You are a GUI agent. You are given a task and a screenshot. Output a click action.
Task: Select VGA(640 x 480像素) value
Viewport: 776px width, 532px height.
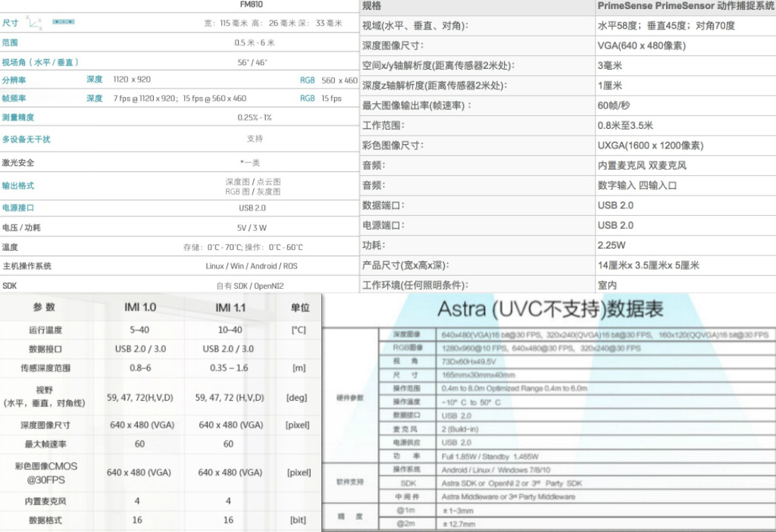click(x=641, y=45)
